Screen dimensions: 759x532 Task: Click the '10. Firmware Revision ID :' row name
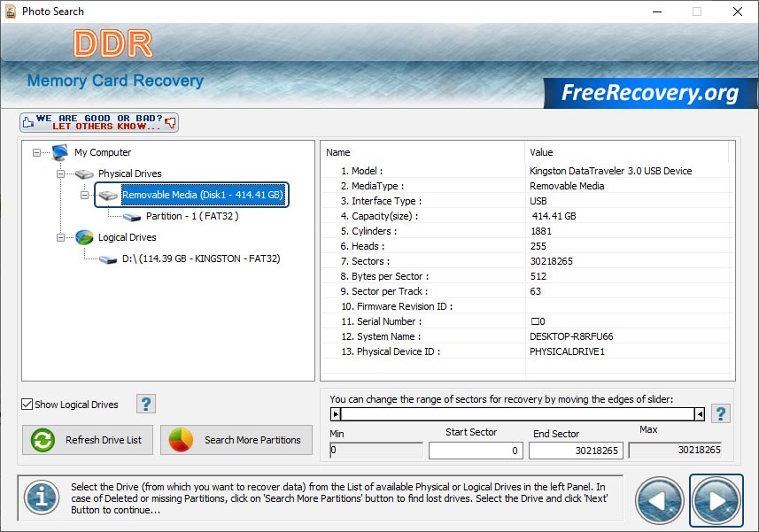click(397, 306)
